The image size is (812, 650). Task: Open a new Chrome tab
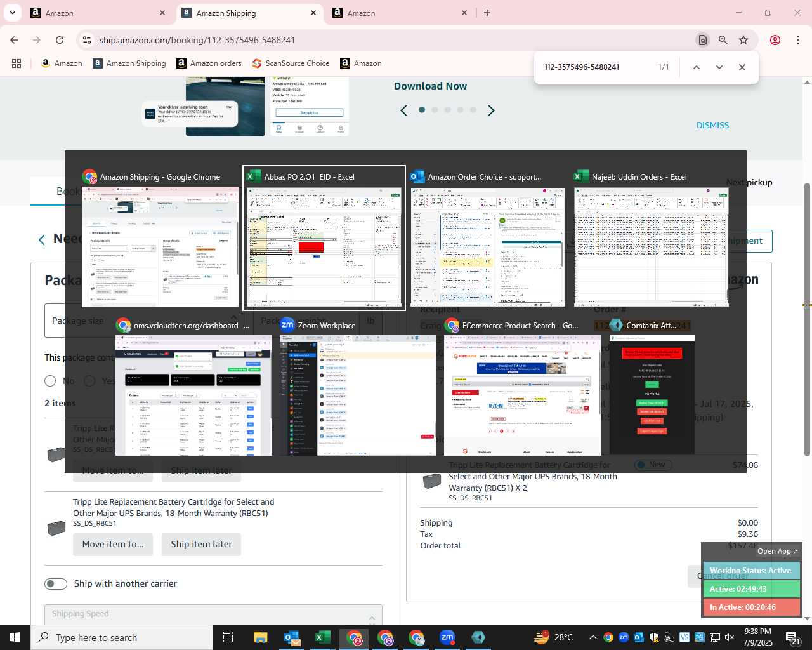click(487, 13)
